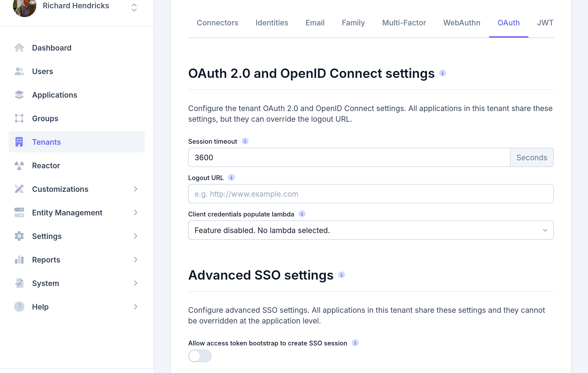The image size is (588, 373).
Task: Switch to the Connectors tab
Action: [218, 23]
